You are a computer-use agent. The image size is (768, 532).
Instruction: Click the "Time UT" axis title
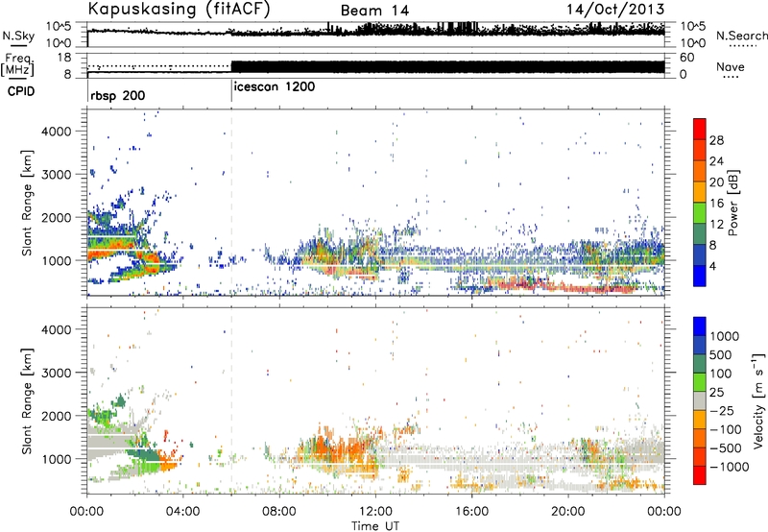pos(375,526)
